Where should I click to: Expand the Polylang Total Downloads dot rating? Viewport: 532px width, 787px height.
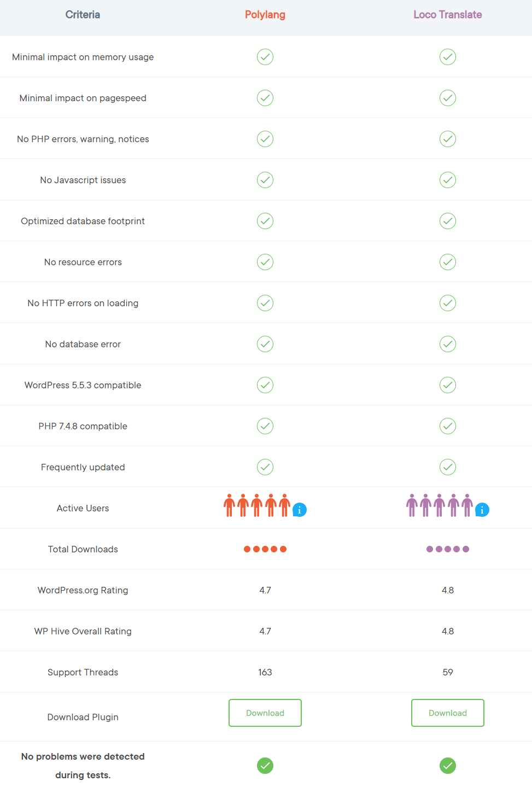(265, 549)
